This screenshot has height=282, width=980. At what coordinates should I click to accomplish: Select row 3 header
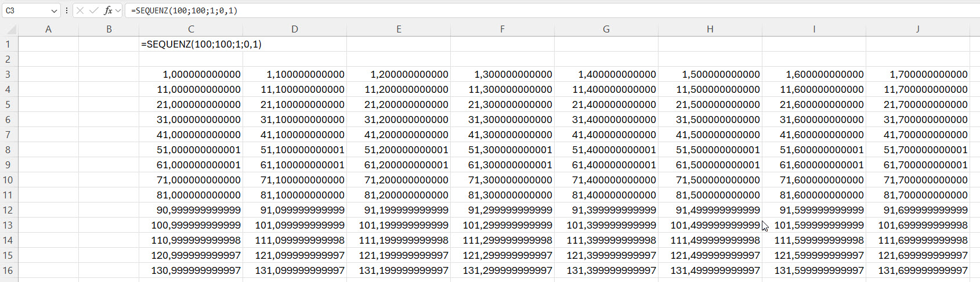[8, 74]
